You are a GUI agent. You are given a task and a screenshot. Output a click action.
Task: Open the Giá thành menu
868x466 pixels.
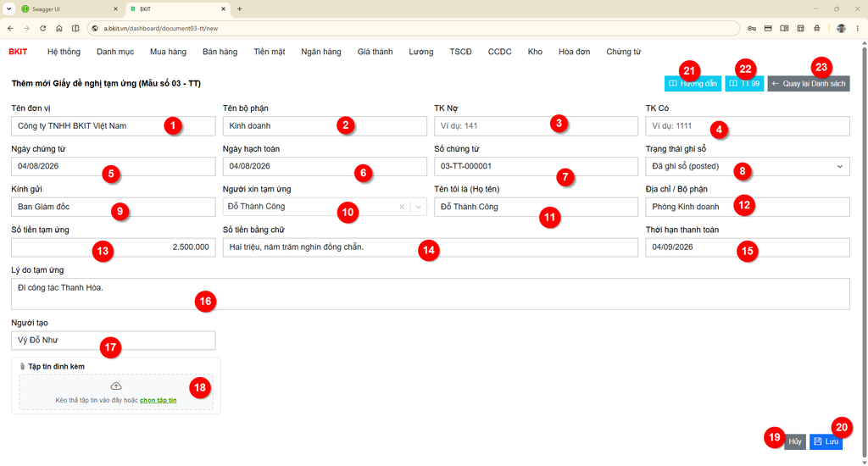(x=375, y=52)
